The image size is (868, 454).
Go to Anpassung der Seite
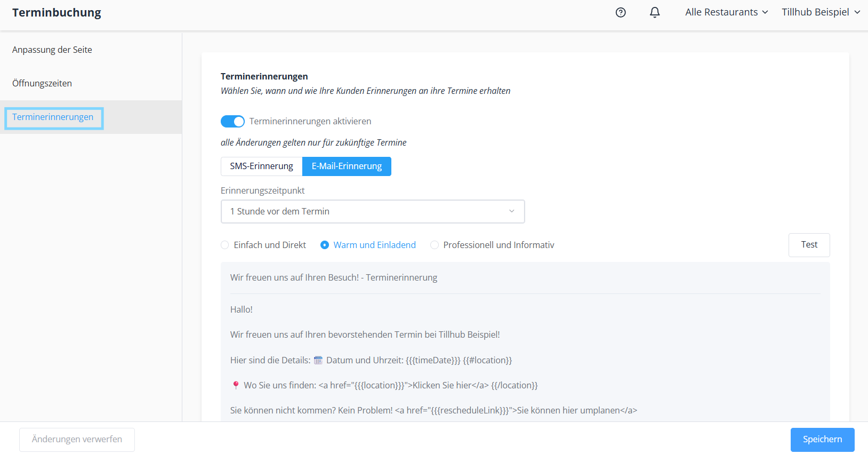(52, 50)
